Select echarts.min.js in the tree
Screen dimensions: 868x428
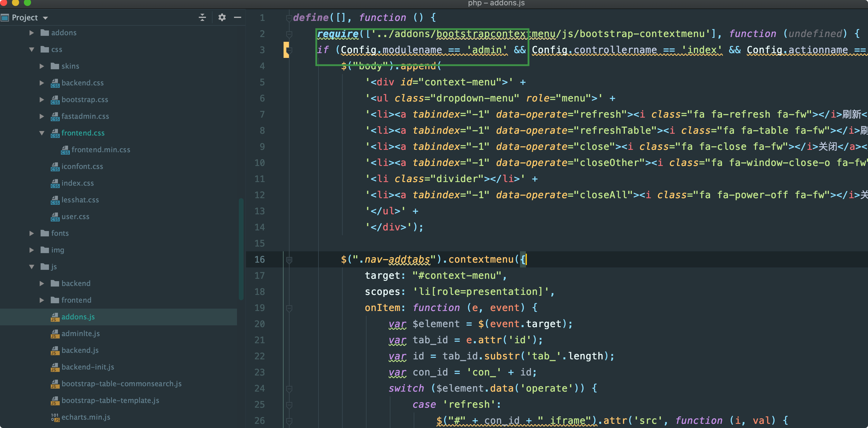[x=86, y=417]
